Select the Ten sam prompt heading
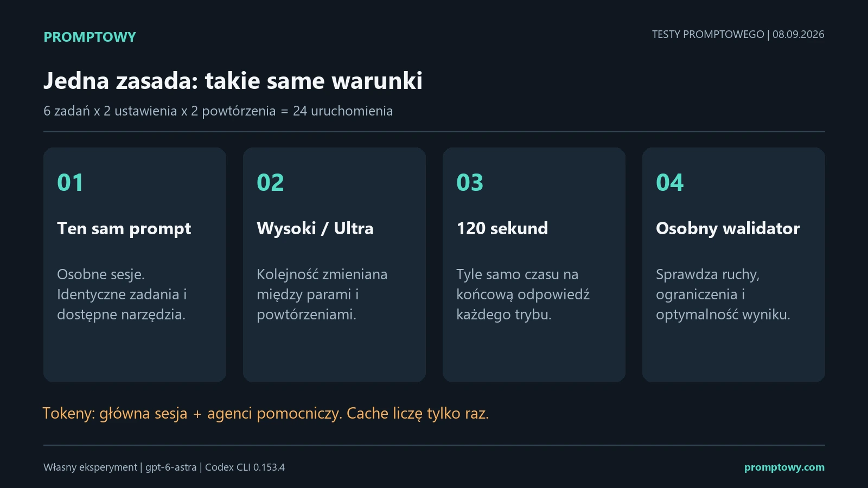Screen dimensions: 868x488 (124, 229)
